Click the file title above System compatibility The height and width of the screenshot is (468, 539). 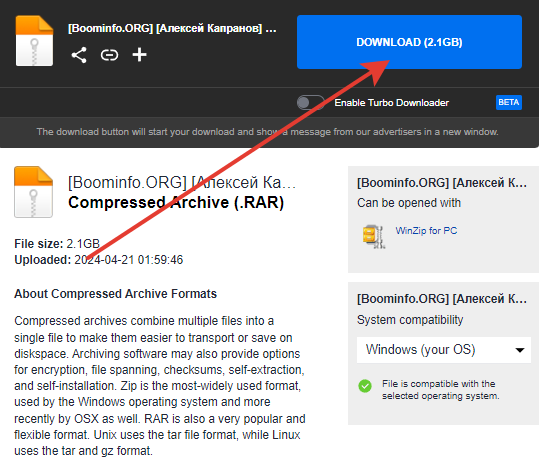click(442, 298)
